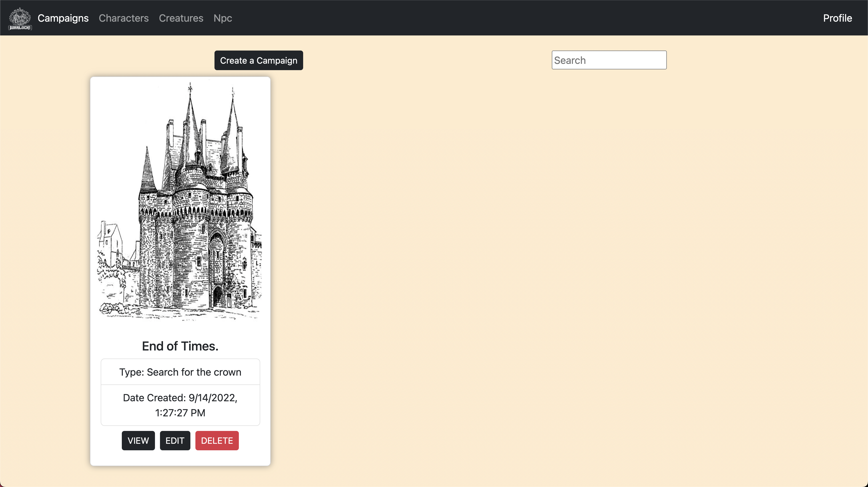Click the Date Created info box
The image size is (868, 487).
[x=180, y=405]
